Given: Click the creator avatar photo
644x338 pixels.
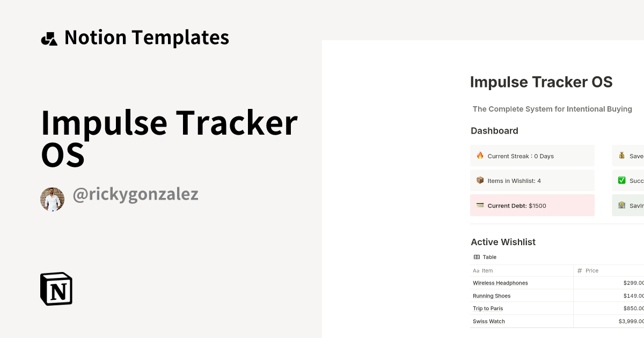Looking at the screenshot, I should point(53,199).
